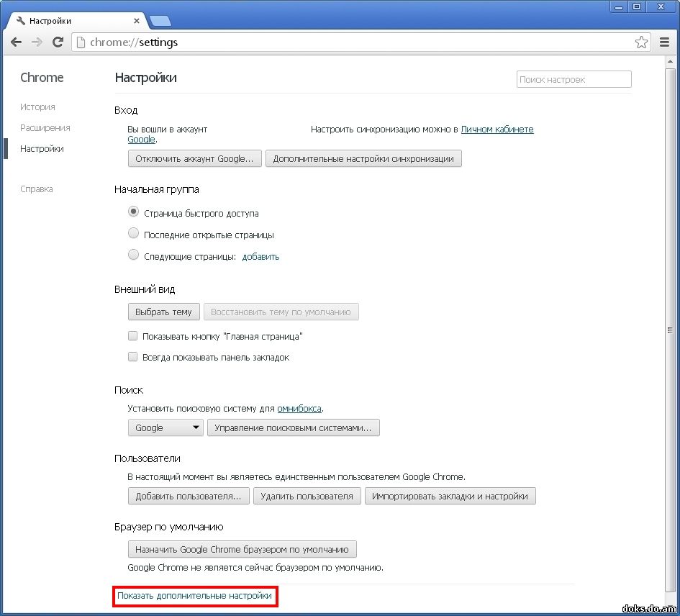Select Страница быстрого доступа radio button
This screenshot has height=616, width=680.
[x=134, y=212]
